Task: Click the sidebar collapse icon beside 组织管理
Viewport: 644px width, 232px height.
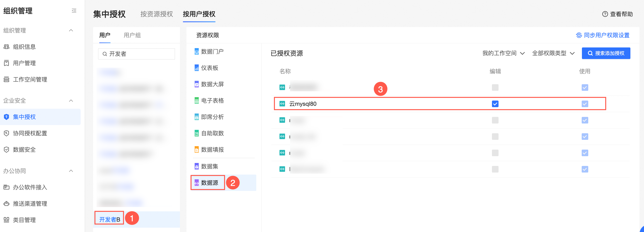Action: [x=74, y=10]
